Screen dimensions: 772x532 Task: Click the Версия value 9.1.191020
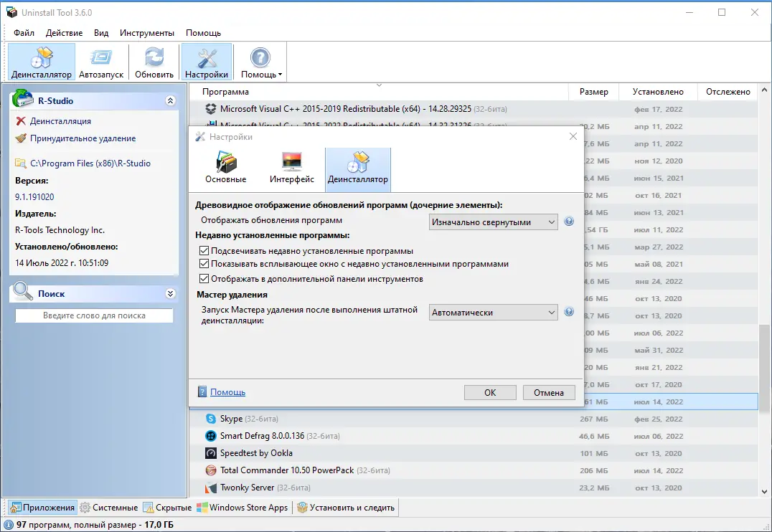coord(34,197)
